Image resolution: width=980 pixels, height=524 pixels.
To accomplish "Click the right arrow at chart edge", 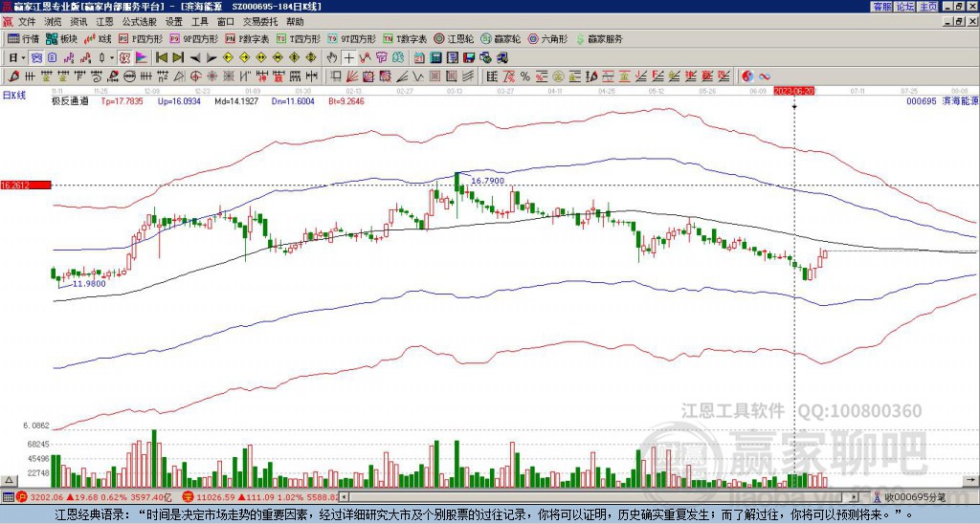I will click(971, 480).
